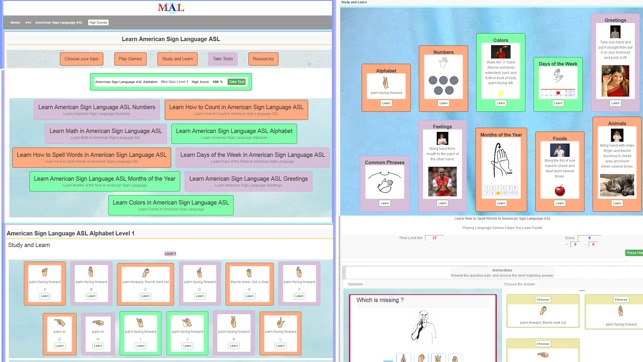Click Learn on the Numbers topic card
This screenshot has width=643, height=362.
pyautogui.click(x=443, y=103)
